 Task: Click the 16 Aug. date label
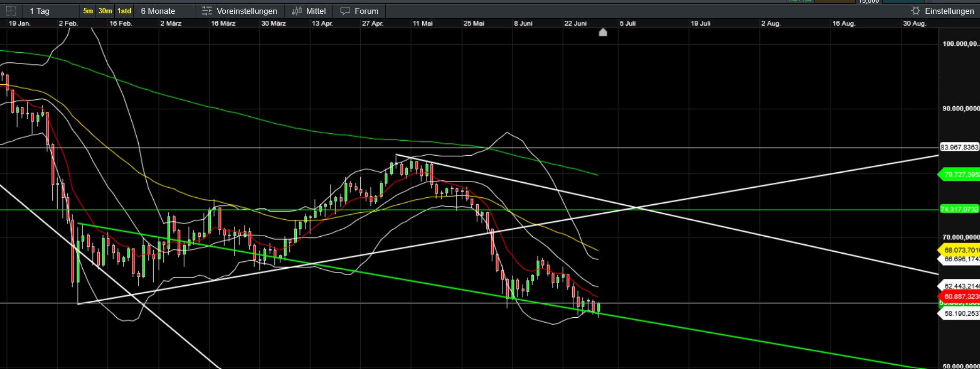[x=844, y=23]
